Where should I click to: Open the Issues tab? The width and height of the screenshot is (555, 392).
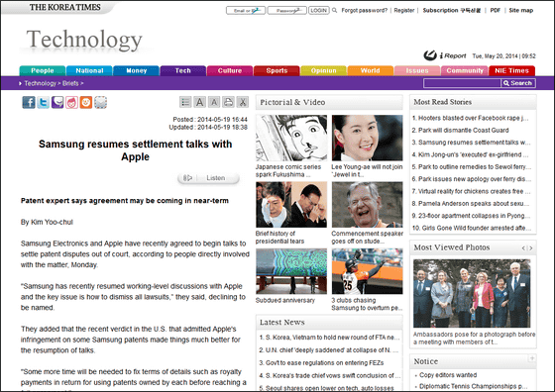(417, 70)
